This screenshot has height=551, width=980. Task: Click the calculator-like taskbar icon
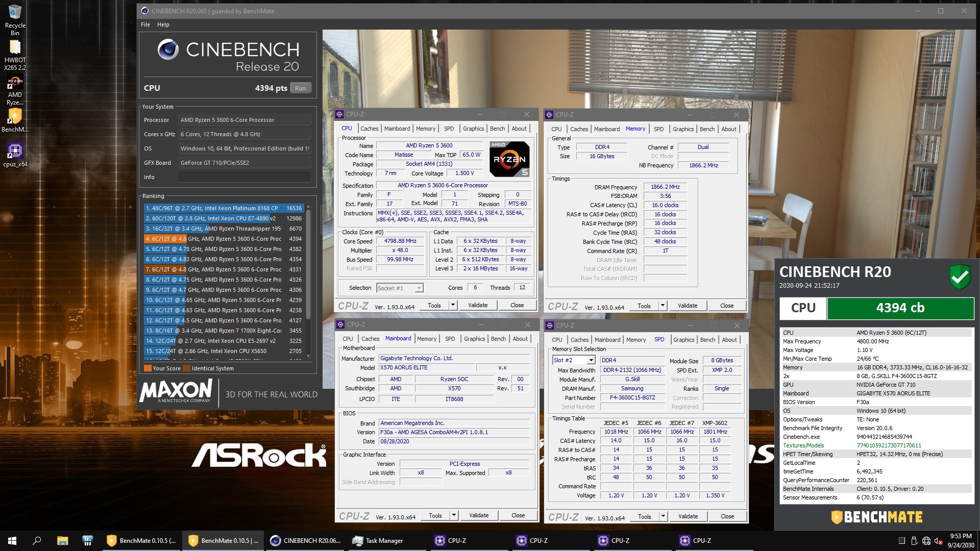87,540
